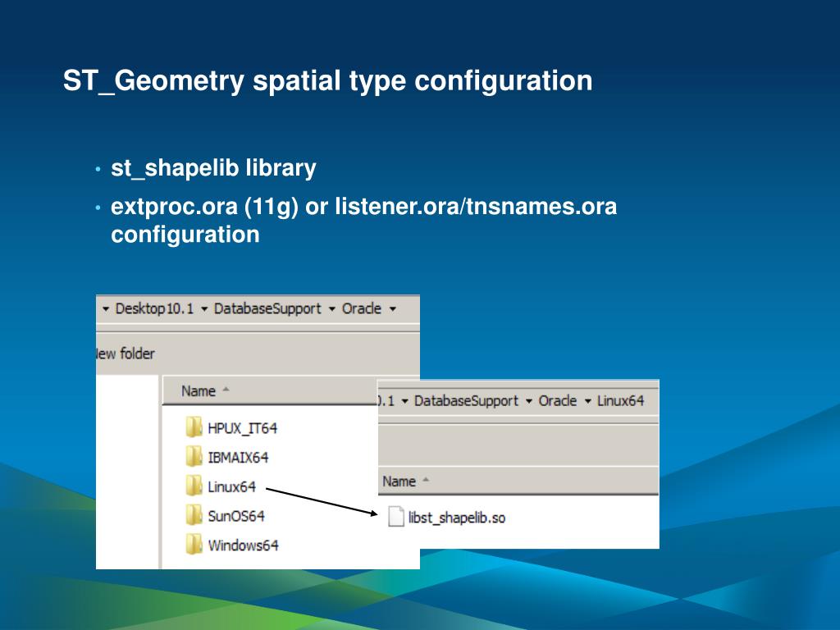Click the Linux64 folder name in list
The width and height of the screenshot is (840, 630).
231,487
